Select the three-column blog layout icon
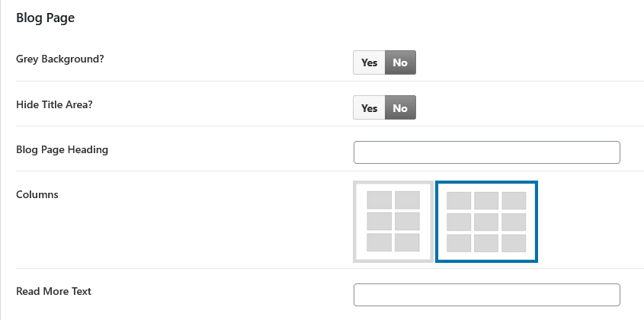The image size is (644, 320). coord(486,222)
